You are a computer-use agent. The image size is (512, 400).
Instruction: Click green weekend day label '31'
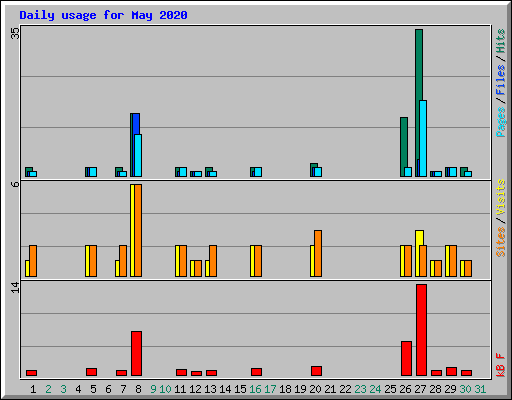point(480,389)
